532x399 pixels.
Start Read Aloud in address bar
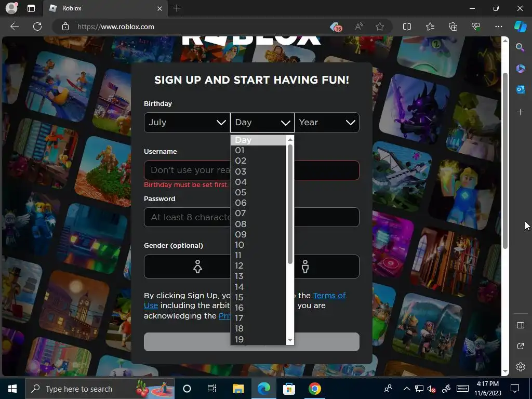359,26
